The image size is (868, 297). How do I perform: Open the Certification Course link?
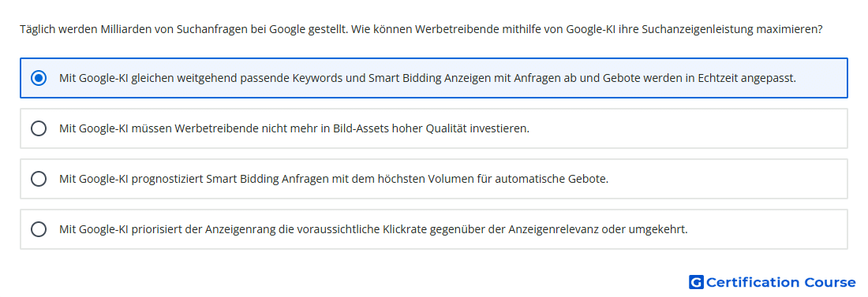coord(773,282)
